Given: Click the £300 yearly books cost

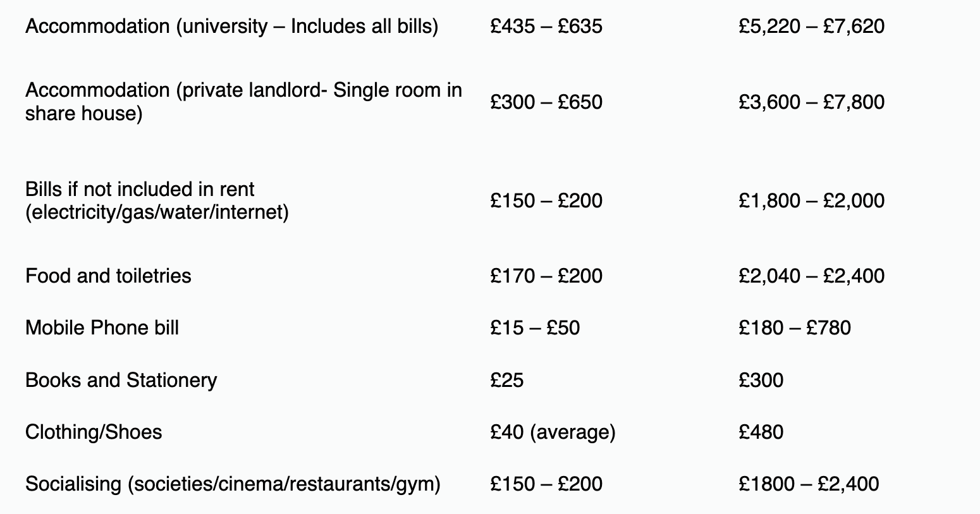Looking at the screenshot, I should (761, 380).
